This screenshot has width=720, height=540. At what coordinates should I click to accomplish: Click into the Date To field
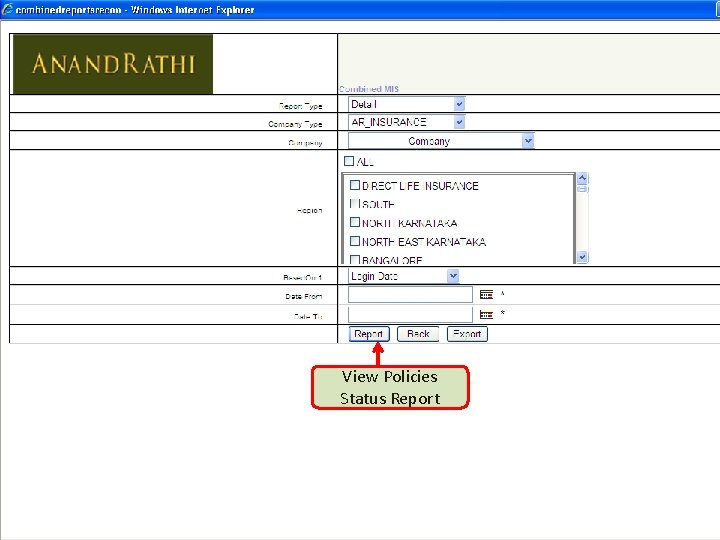(x=410, y=315)
